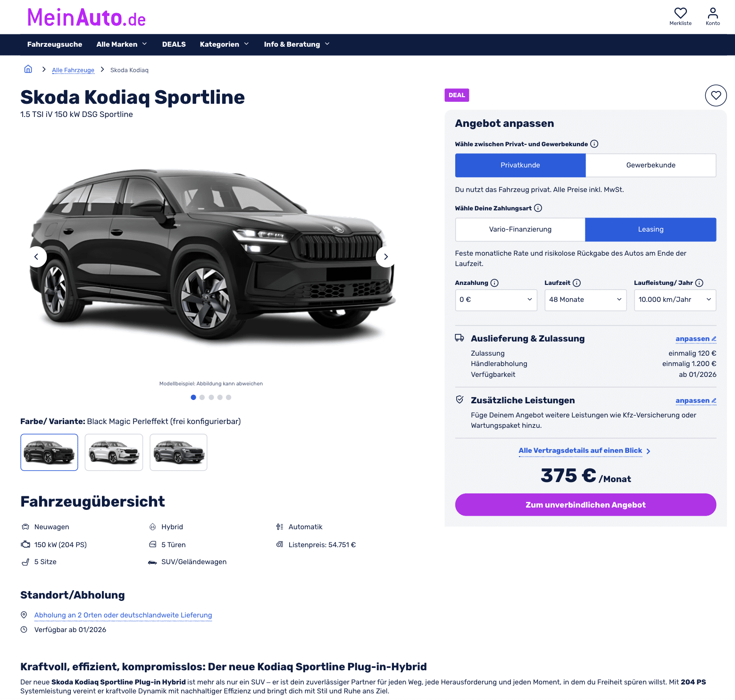The width and height of the screenshot is (735, 700).
Task: Go to home via breadcrumb house icon
Action: [28, 69]
